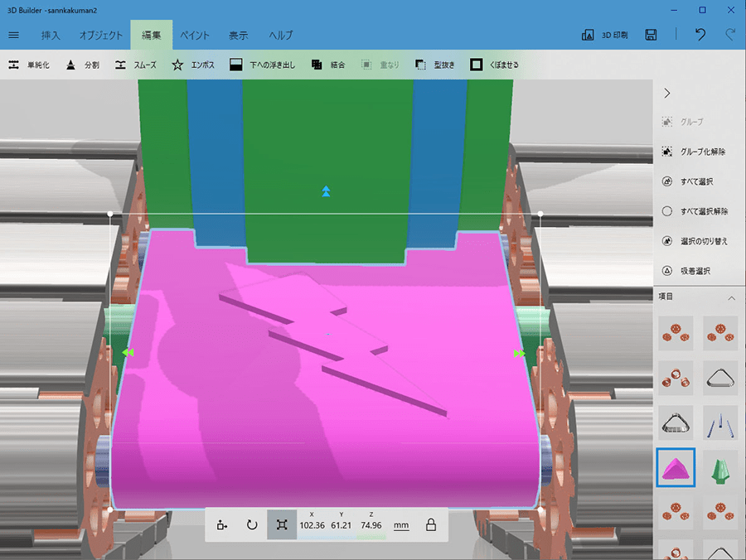Select the エンボス emboss tool

coord(193,65)
